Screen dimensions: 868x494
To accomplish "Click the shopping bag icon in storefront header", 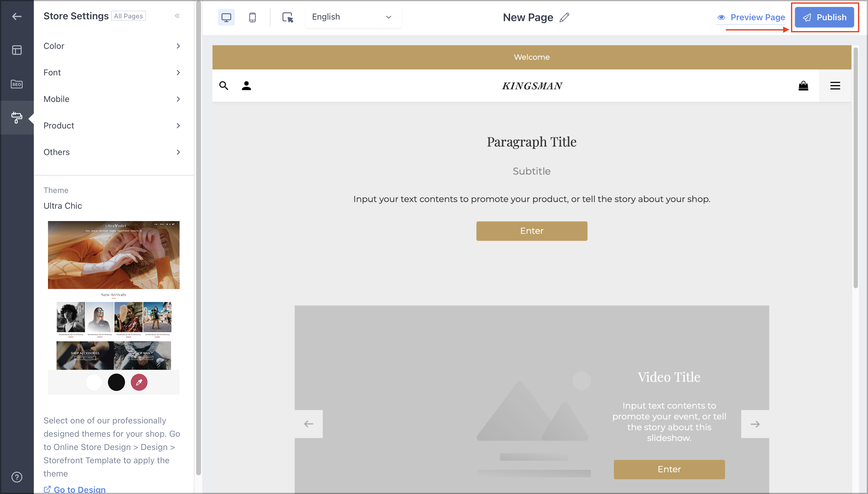I will (803, 86).
